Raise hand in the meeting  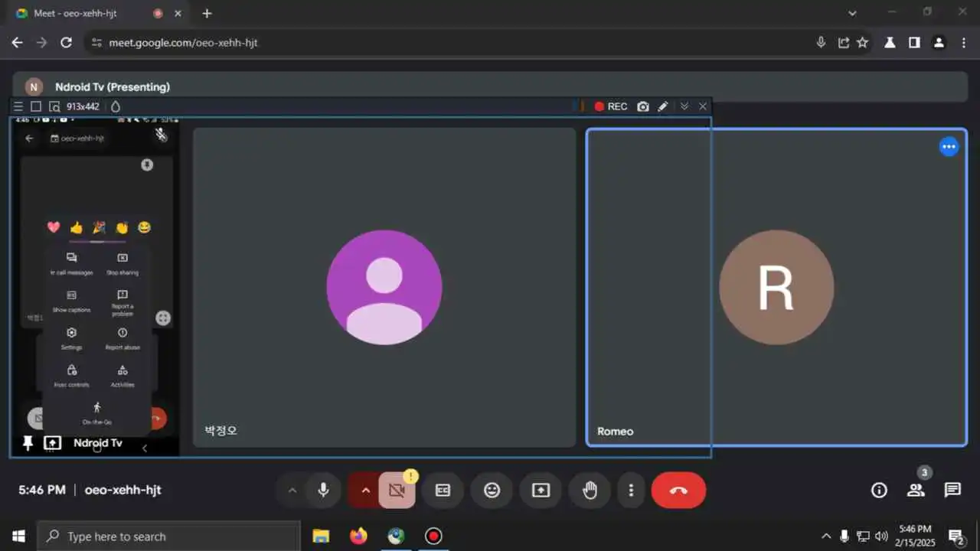(590, 491)
